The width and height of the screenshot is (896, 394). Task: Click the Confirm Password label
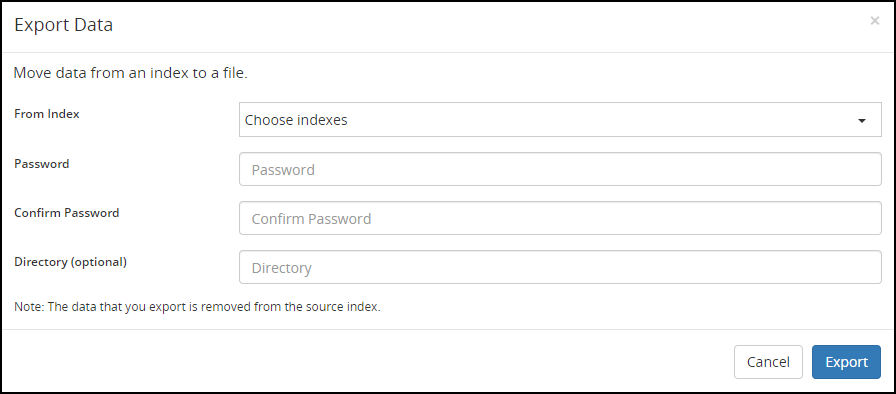pos(67,212)
